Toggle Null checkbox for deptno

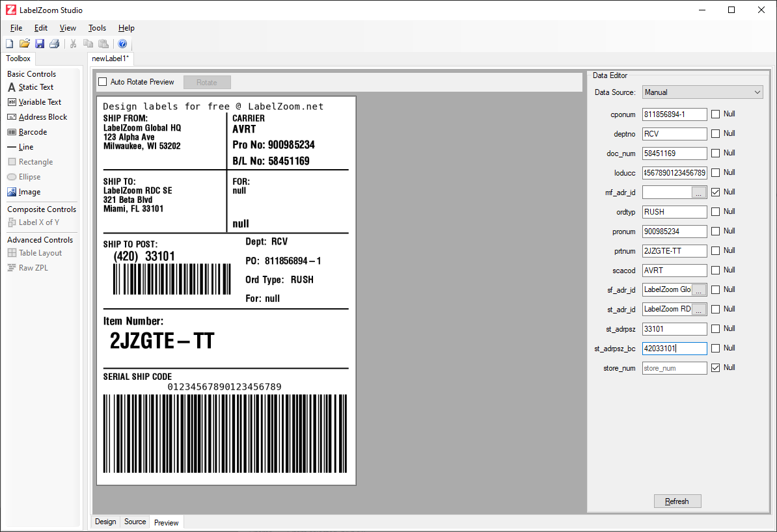pyautogui.click(x=715, y=133)
